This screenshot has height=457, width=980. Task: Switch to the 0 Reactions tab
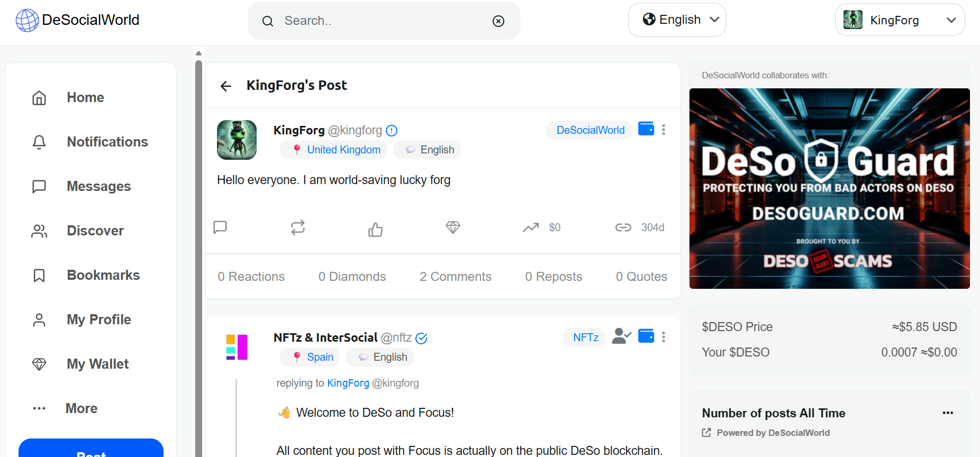tap(251, 277)
